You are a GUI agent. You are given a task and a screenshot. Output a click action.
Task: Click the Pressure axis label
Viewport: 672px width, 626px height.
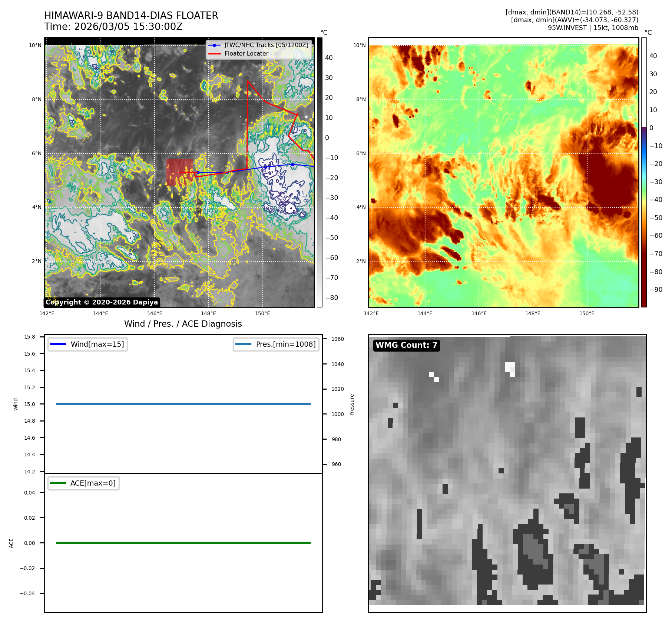(352, 404)
